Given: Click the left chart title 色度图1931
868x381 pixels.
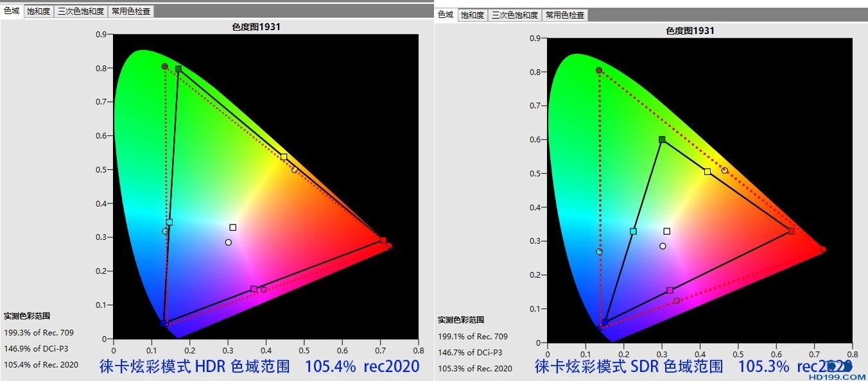Looking at the screenshot, I should click(x=256, y=26).
